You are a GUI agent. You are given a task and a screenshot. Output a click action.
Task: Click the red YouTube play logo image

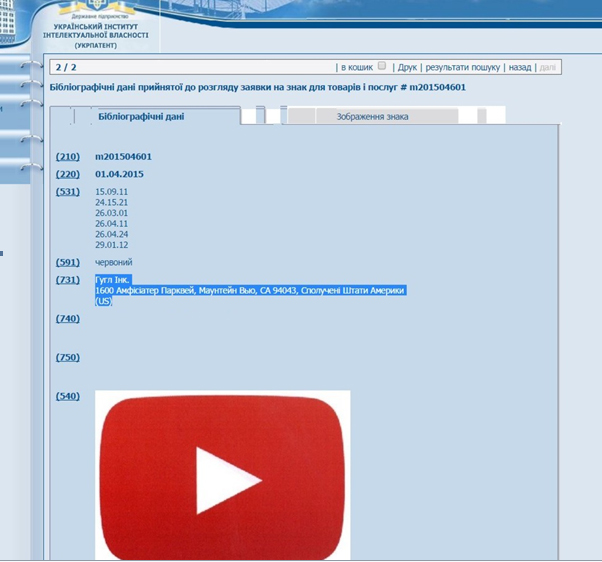[222, 475]
